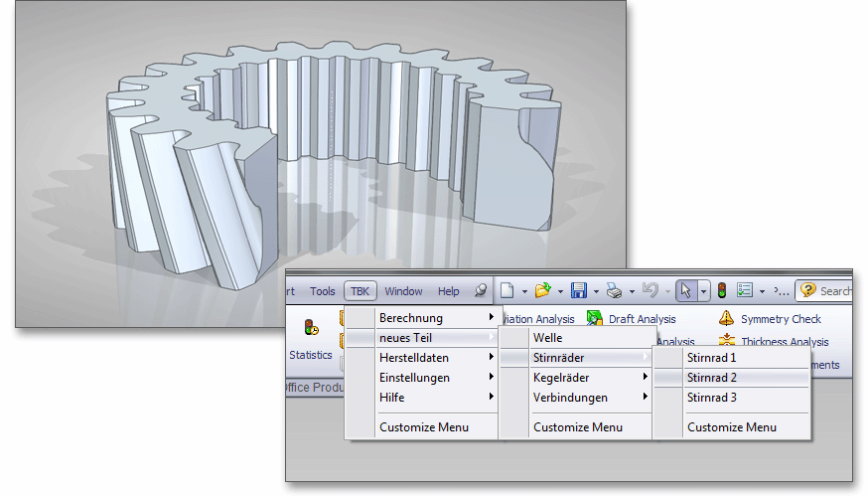Click the pin icon next to Help
The height and width of the screenshot is (497, 868).
[x=481, y=291]
